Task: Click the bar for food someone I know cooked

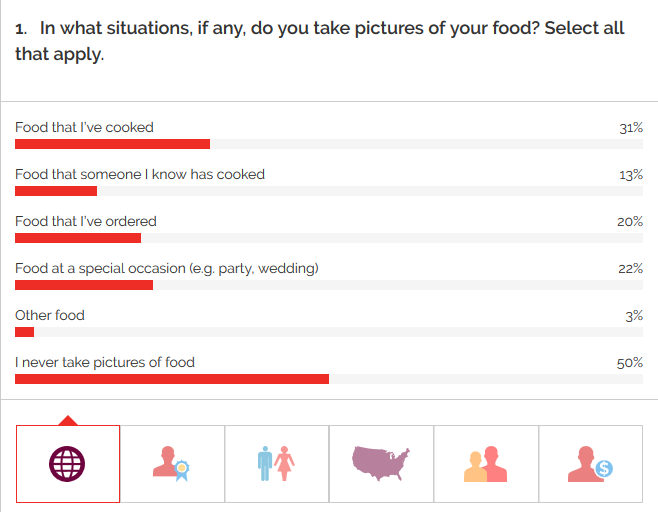Action: [x=56, y=191]
